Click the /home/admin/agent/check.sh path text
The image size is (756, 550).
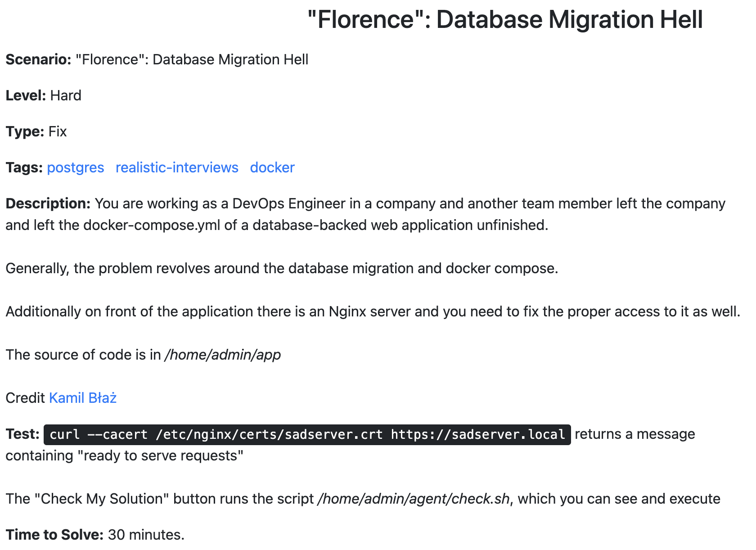click(414, 499)
